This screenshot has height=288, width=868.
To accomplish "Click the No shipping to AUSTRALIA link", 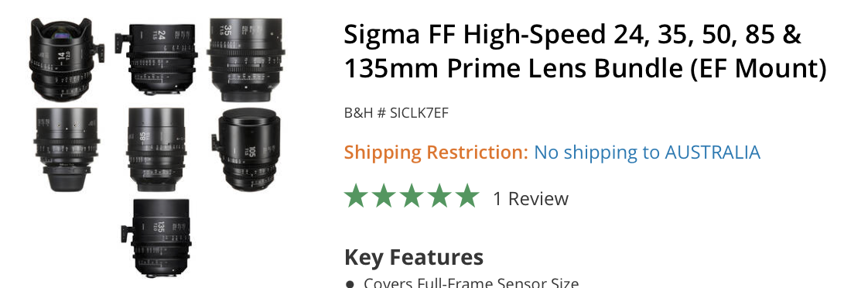I will tap(647, 153).
